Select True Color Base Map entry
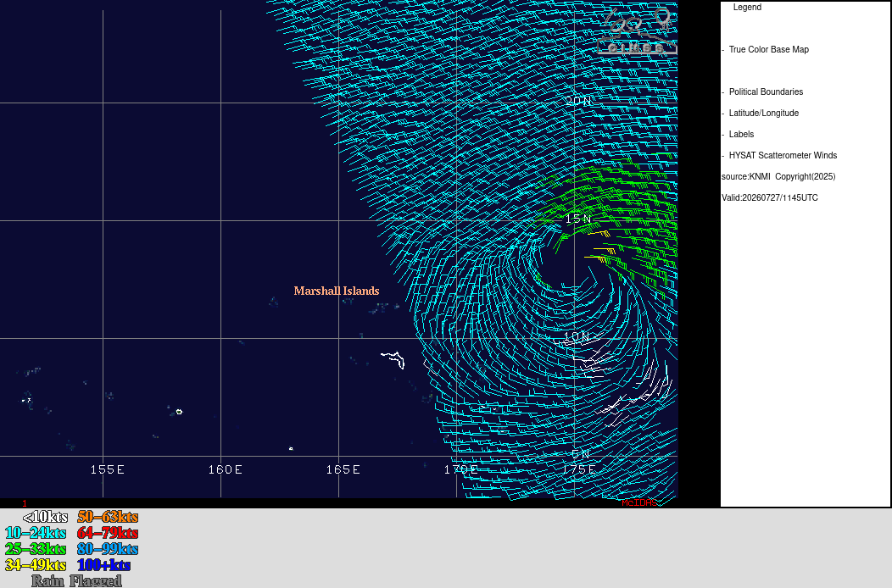This screenshot has height=588, width=892. (768, 49)
